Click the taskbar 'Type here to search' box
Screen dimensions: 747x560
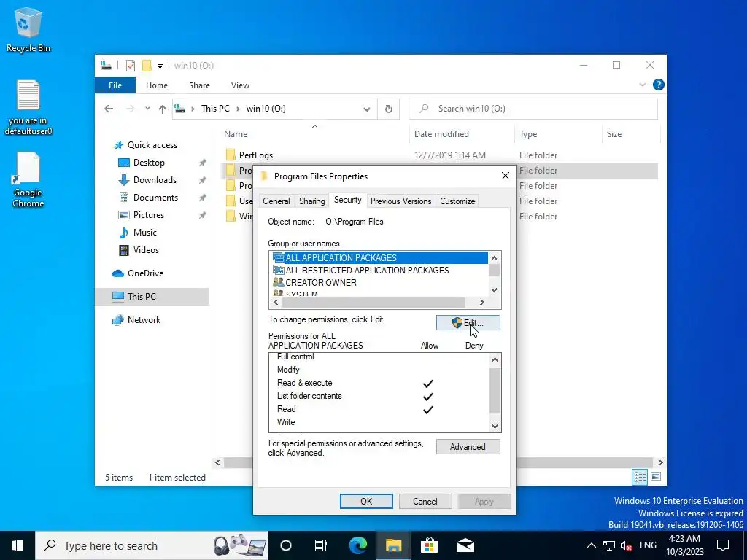coord(152,545)
